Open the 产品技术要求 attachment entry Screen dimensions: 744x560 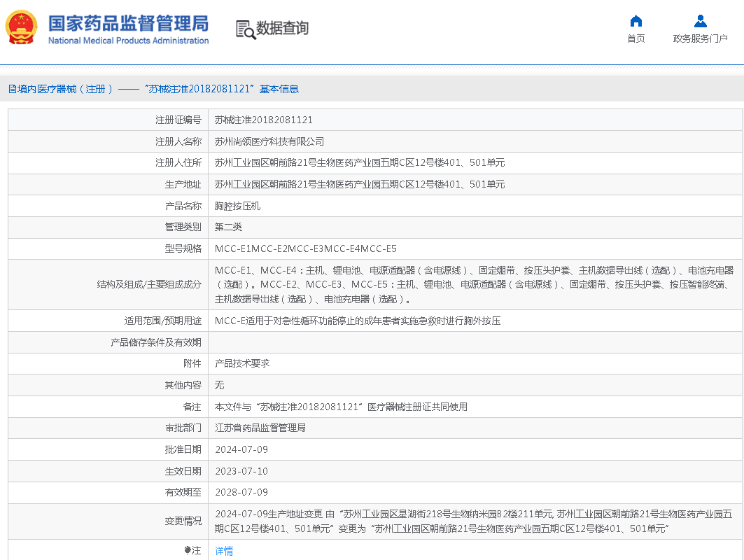tap(242, 363)
